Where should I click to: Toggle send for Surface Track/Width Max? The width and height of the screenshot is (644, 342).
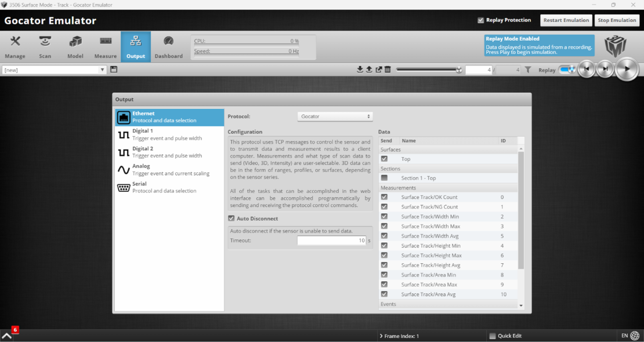click(x=385, y=226)
